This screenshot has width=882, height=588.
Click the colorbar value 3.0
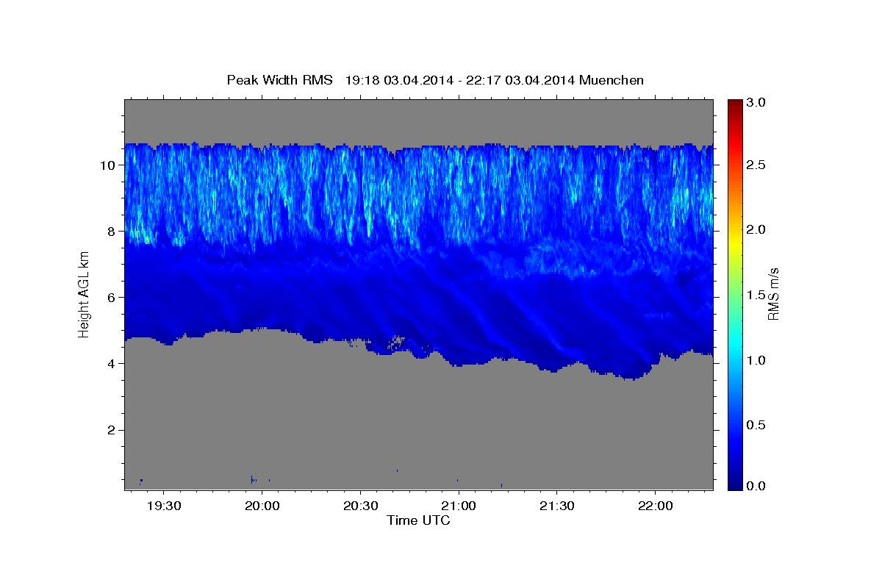(x=756, y=102)
